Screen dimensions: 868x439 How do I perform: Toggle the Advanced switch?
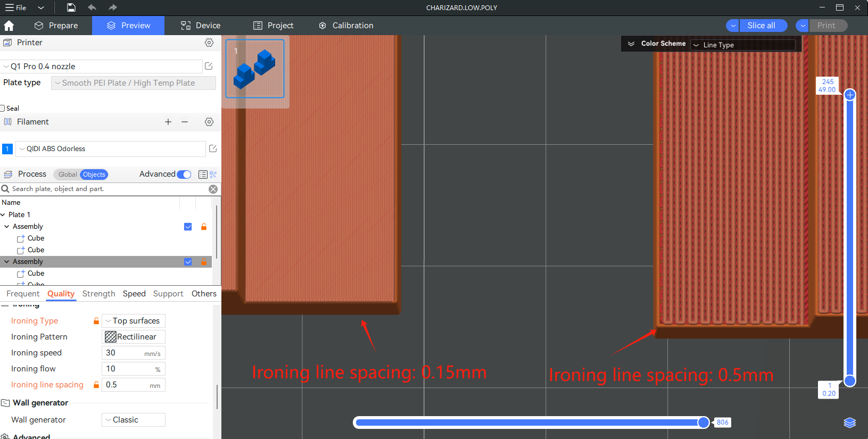pyautogui.click(x=184, y=175)
